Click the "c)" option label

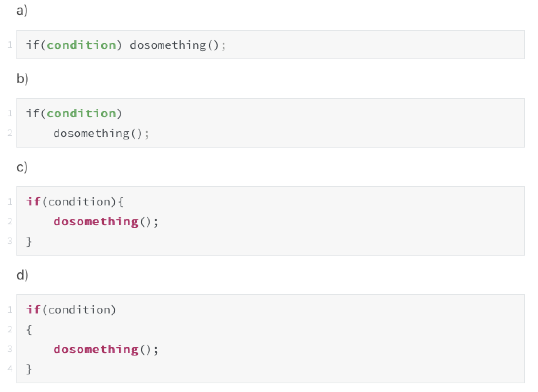point(22,167)
